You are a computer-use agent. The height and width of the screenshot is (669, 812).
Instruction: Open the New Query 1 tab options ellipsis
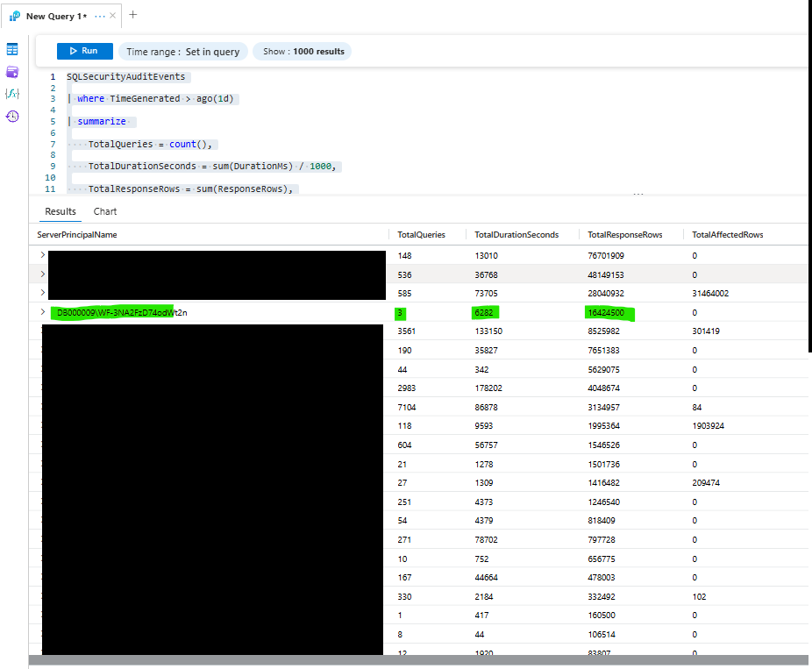[99, 16]
